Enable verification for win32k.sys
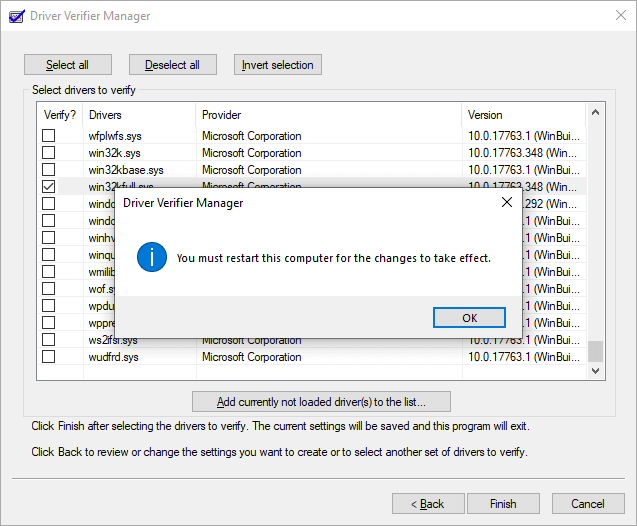637x526 pixels. point(48,153)
